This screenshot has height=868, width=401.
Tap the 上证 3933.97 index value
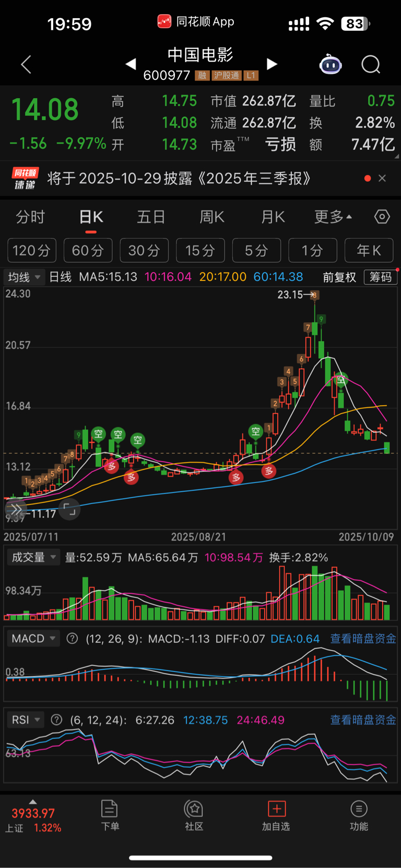coord(33,813)
